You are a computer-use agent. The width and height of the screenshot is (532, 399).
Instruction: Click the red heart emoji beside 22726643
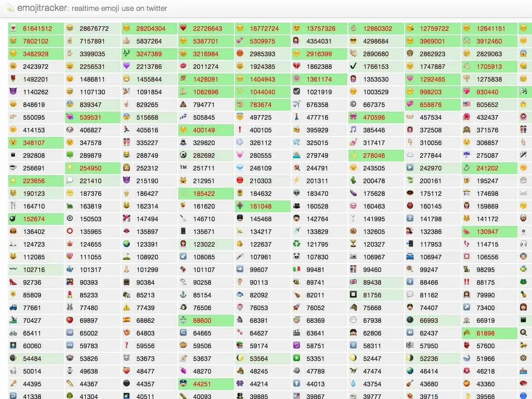(x=183, y=28)
